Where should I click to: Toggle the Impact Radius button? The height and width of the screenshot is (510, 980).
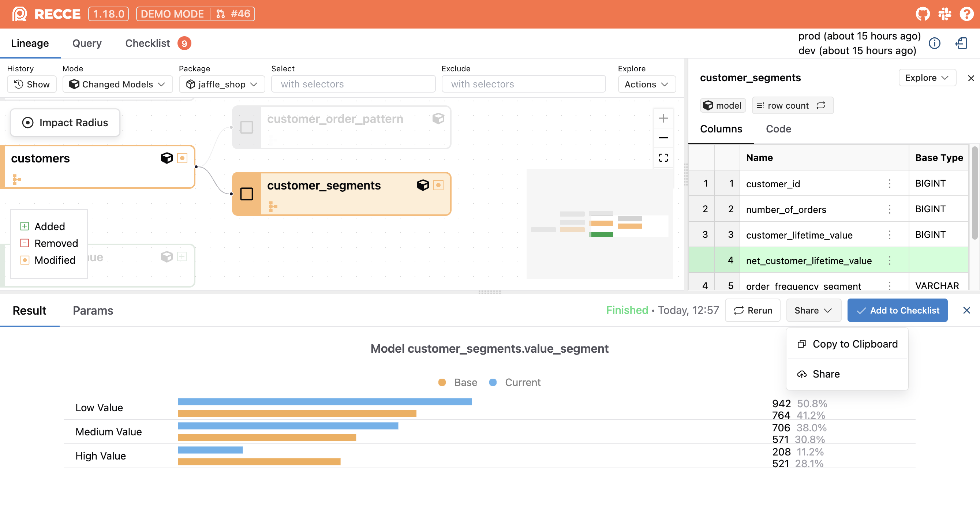tap(65, 123)
